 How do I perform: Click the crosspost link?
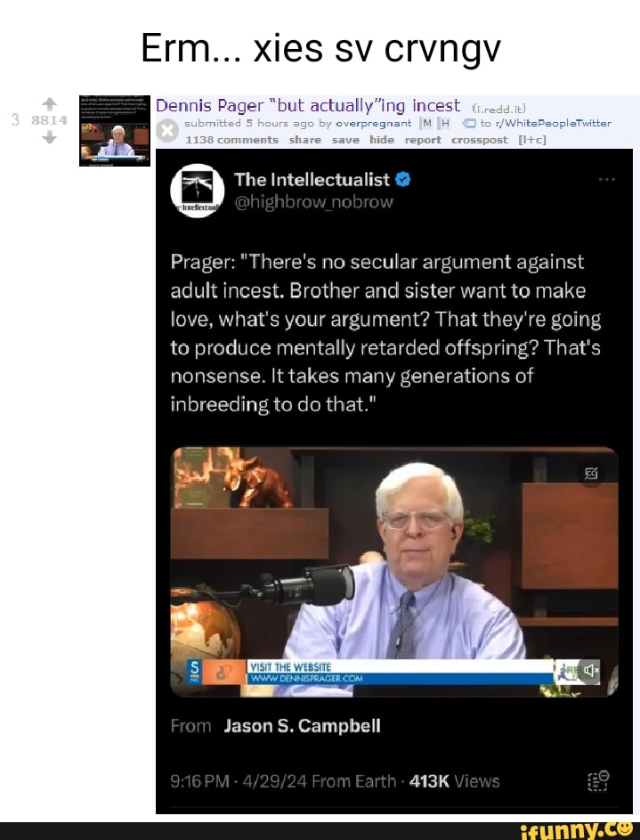coord(480,140)
